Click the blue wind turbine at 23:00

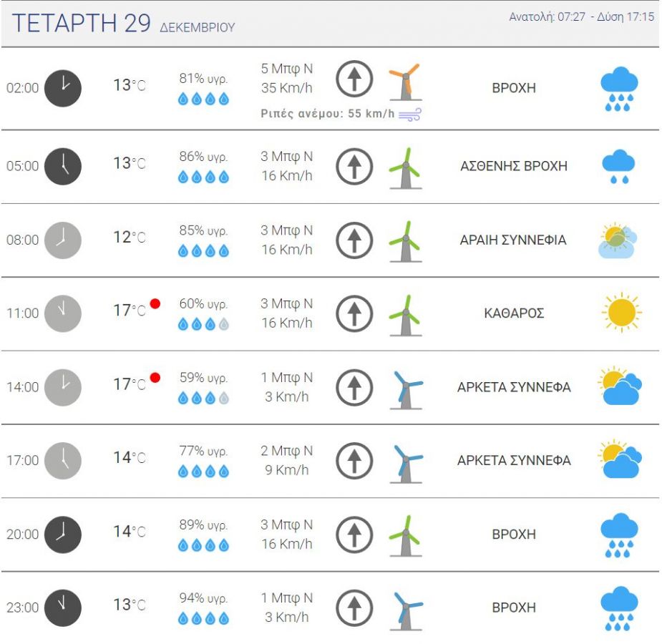(406, 610)
